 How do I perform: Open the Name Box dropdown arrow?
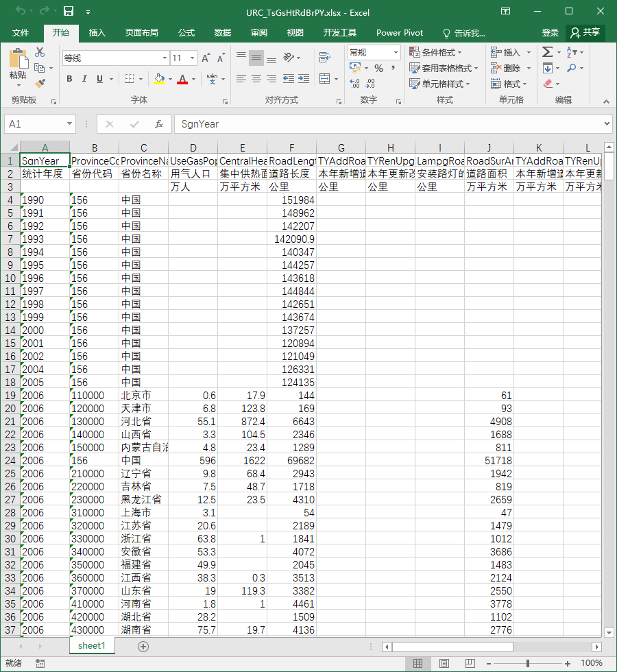(69, 124)
